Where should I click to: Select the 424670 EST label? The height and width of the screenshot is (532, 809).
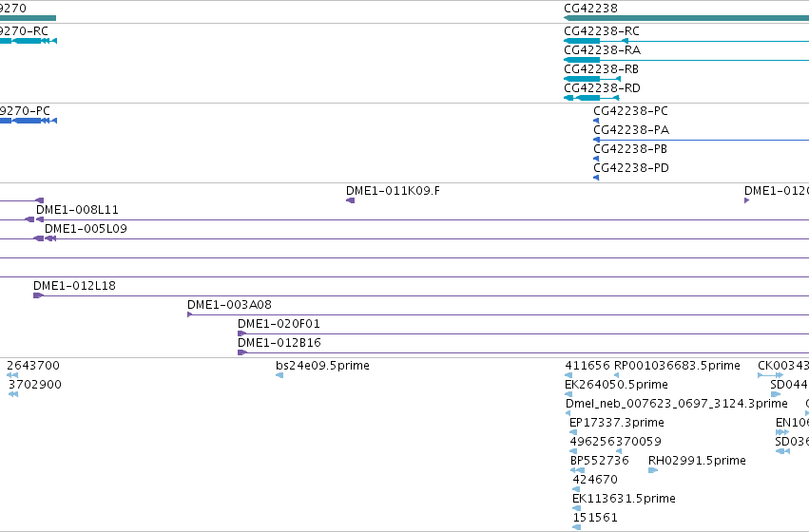(x=595, y=481)
